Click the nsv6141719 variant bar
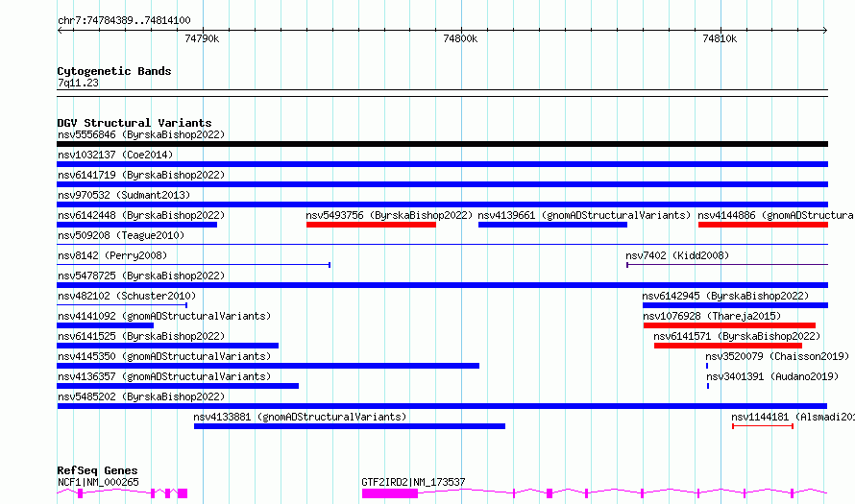The width and height of the screenshot is (855, 504). click(x=442, y=184)
